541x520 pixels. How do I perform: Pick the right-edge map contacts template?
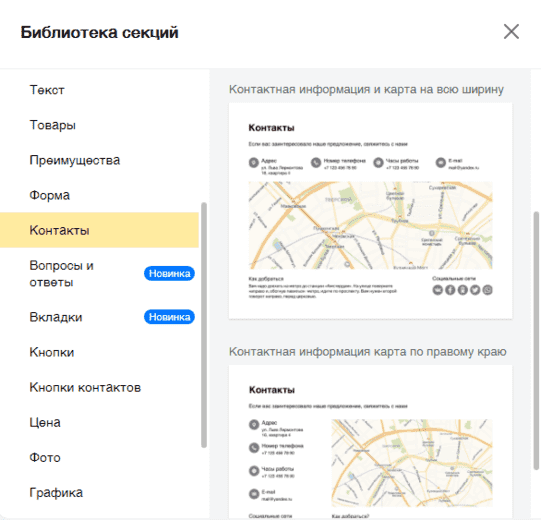pyautogui.click(x=371, y=442)
